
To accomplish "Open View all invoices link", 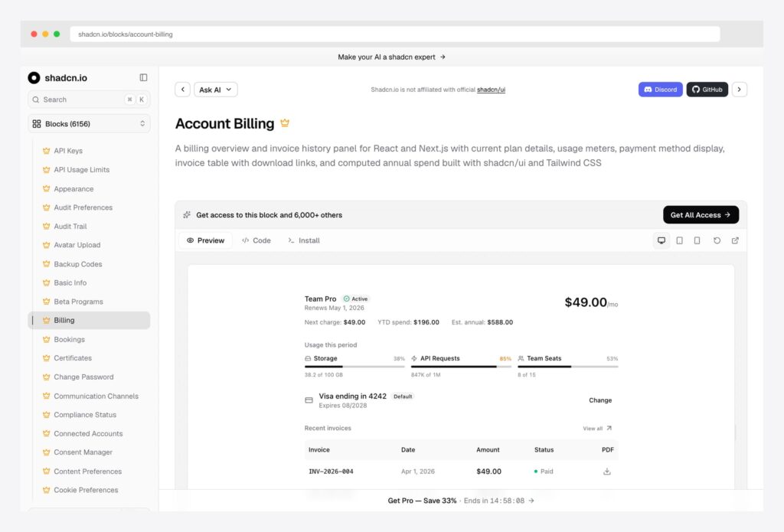I will (597, 429).
